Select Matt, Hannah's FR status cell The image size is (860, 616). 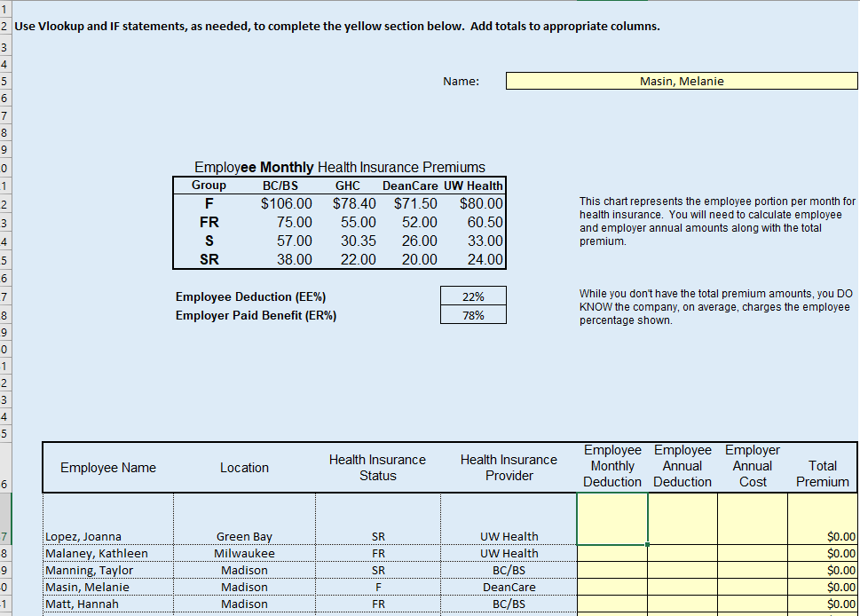[378, 604]
